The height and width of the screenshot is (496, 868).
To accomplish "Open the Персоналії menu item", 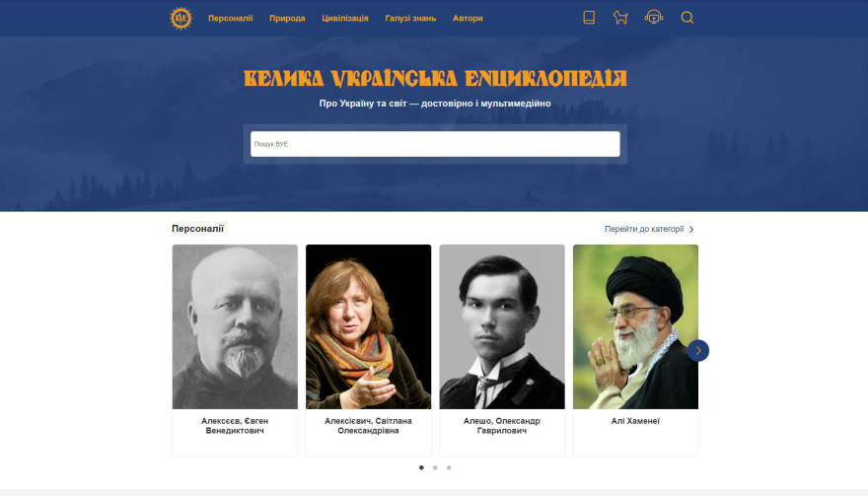I will (230, 19).
